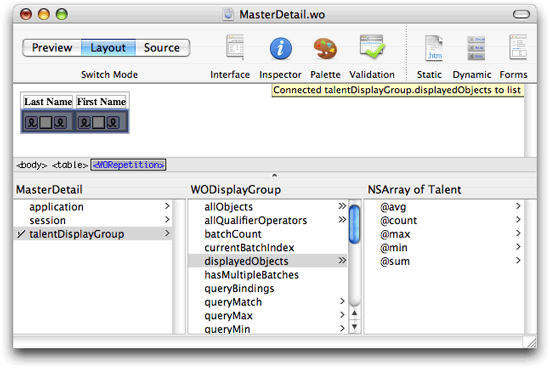This screenshot has height=370, width=550.
Task: Expand queryMax row arrow
Action: (342, 315)
